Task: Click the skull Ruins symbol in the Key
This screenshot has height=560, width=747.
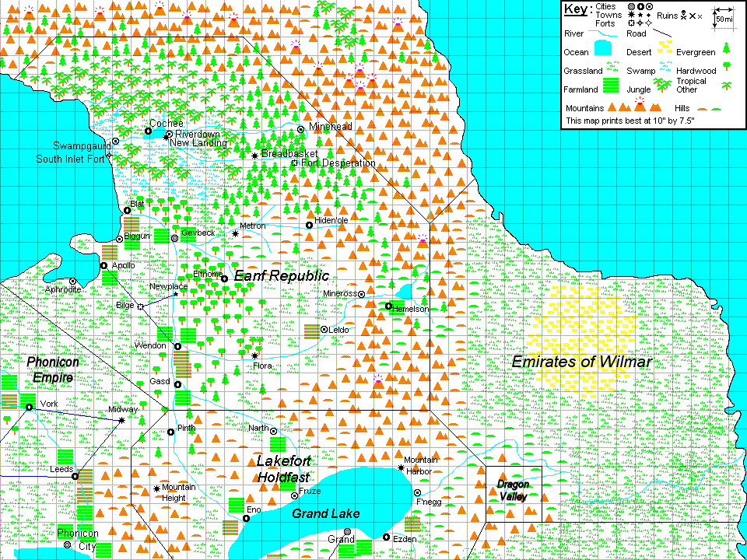Action: click(682, 16)
